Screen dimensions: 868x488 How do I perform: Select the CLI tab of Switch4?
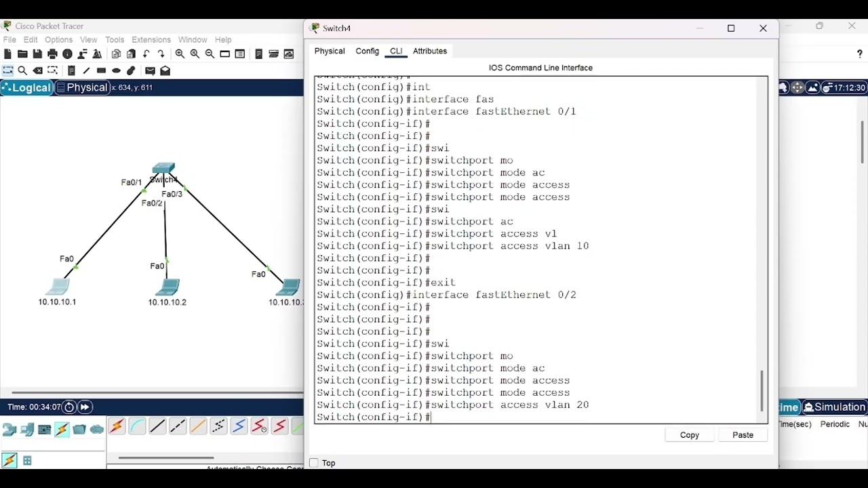coord(396,51)
